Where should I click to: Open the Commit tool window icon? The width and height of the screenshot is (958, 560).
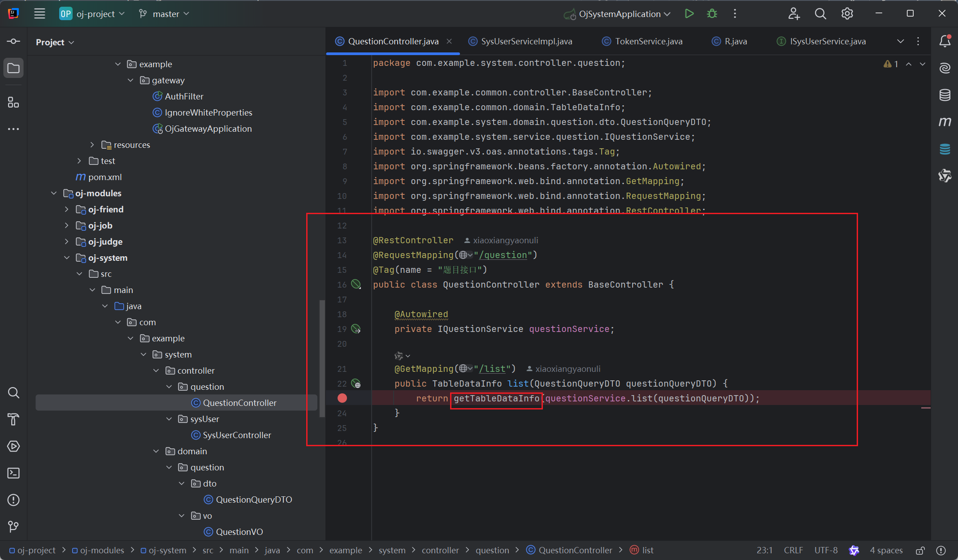13,42
